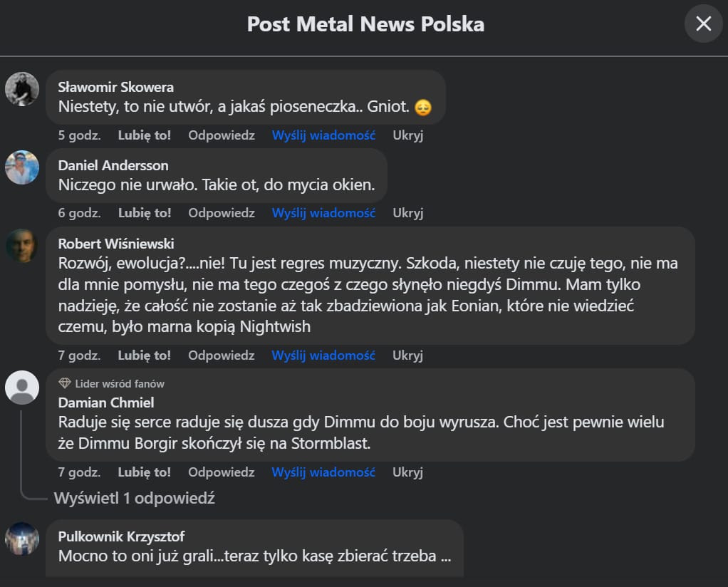Click Daniel Andersson's avatar
The width and height of the screenshot is (728, 587).
[x=22, y=167]
